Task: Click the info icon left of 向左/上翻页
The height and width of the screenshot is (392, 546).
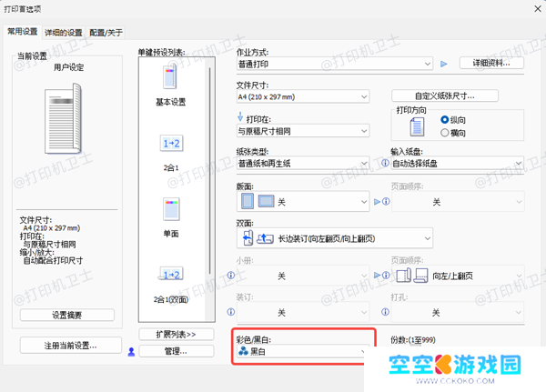Action: point(386,275)
